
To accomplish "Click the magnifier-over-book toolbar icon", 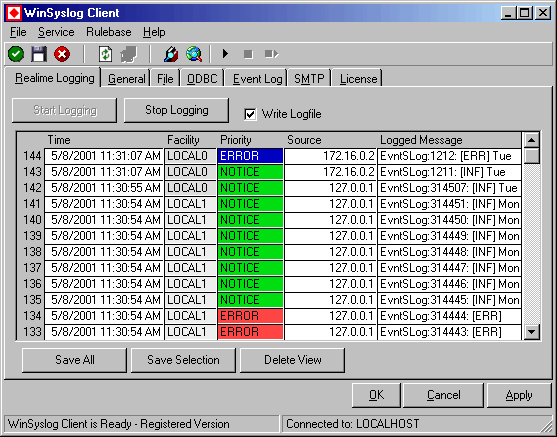I will tap(171, 54).
